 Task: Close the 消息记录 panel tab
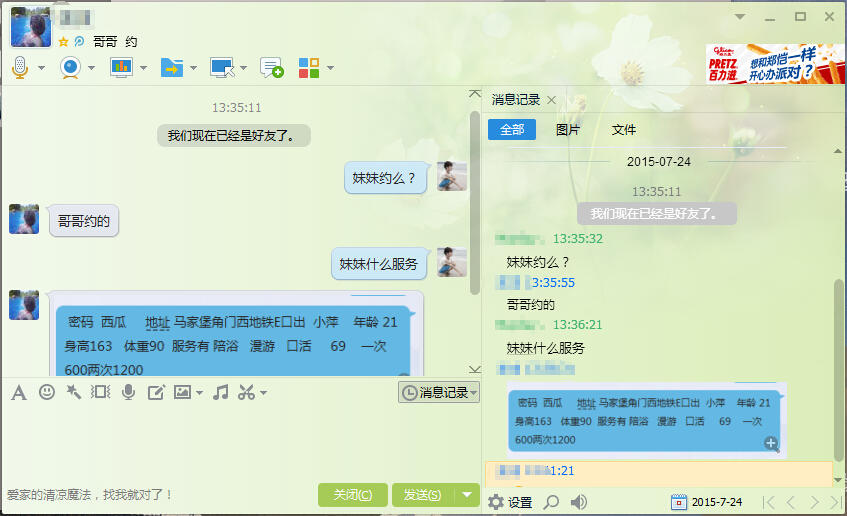pos(552,100)
